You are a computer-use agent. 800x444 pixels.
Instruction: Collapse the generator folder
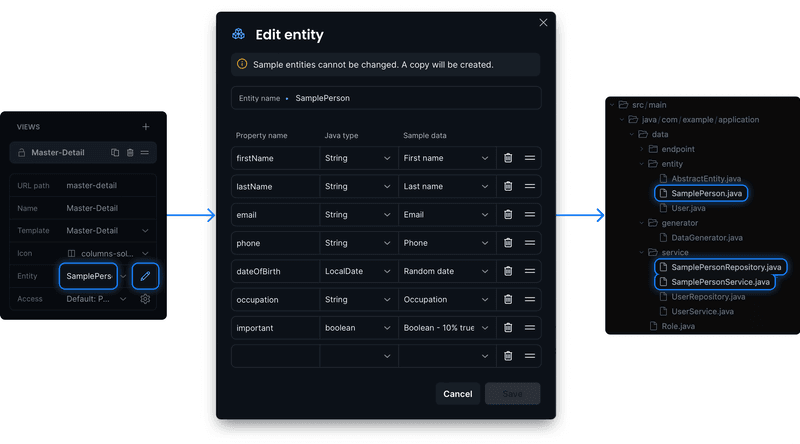pos(641,223)
